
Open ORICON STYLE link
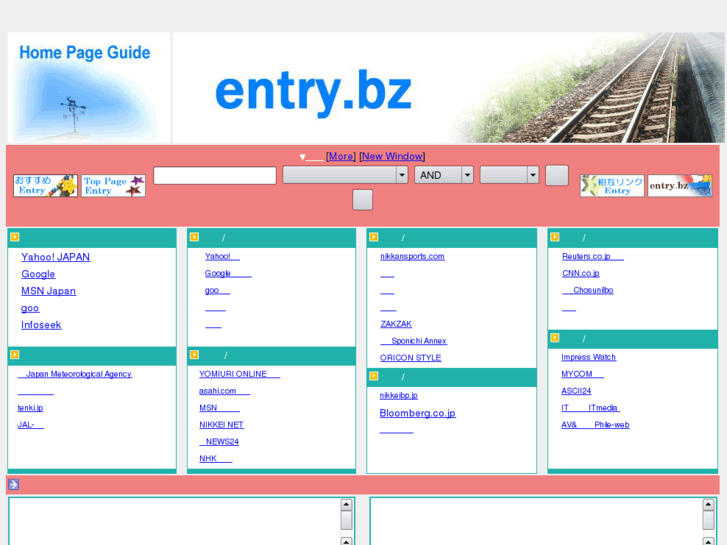click(410, 358)
